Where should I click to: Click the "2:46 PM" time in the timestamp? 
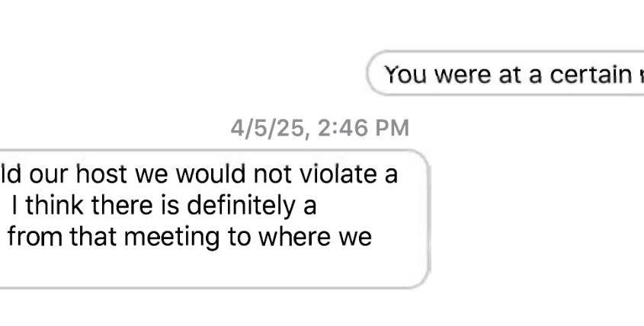[x=364, y=128]
